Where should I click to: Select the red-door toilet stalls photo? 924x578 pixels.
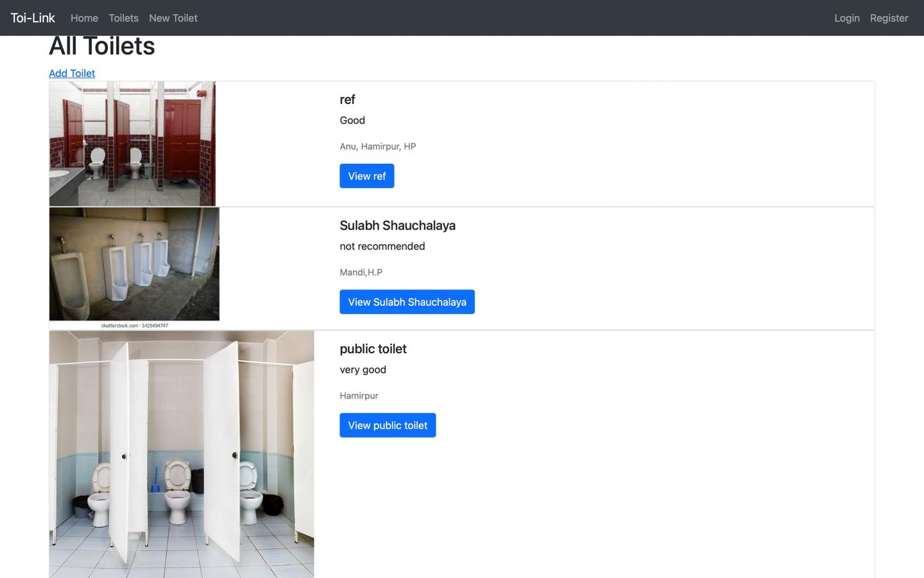pyautogui.click(x=132, y=144)
